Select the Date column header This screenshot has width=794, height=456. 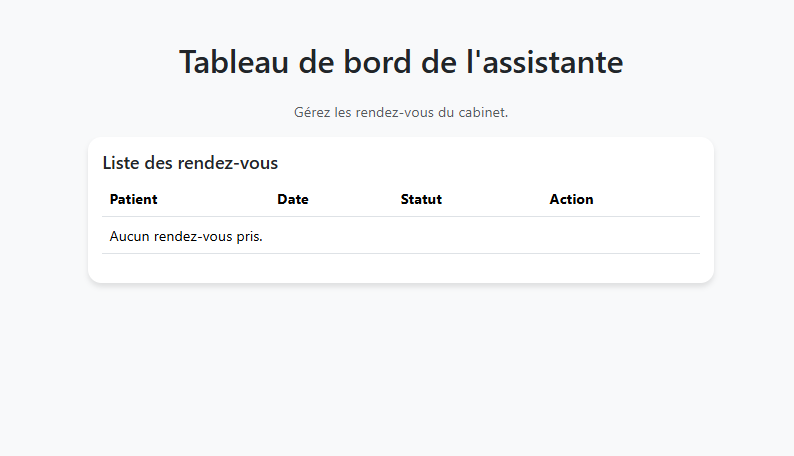pyautogui.click(x=292, y=199)
